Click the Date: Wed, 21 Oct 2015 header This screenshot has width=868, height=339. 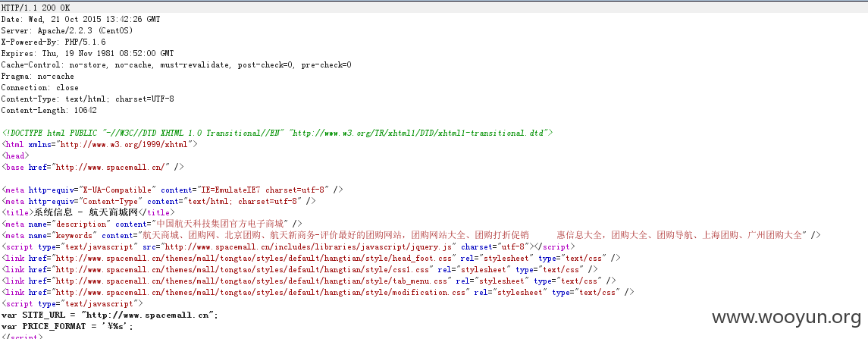(x=80, y=19)
